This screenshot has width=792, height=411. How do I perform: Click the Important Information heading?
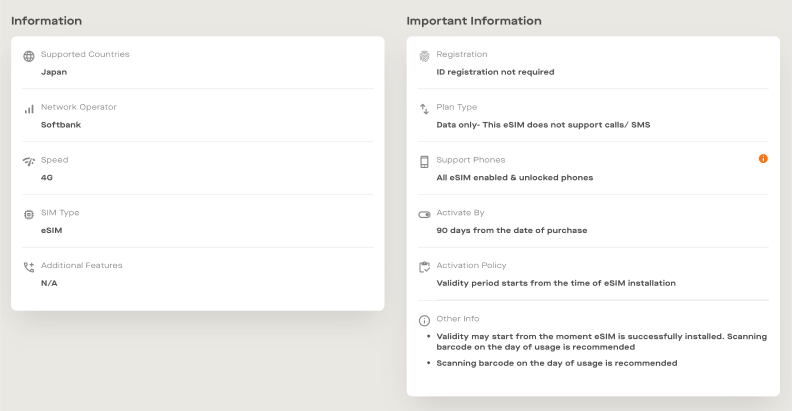pos(474,21)
